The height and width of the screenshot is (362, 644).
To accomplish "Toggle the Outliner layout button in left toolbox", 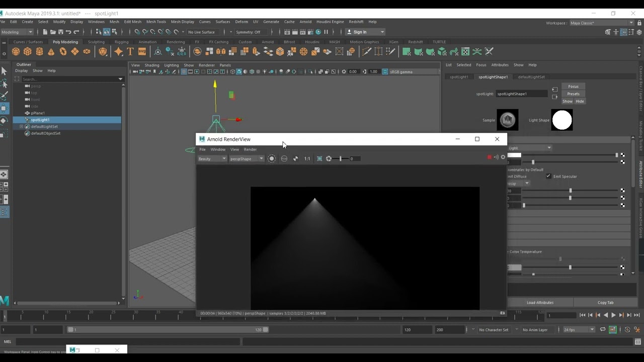I will 4,213.
